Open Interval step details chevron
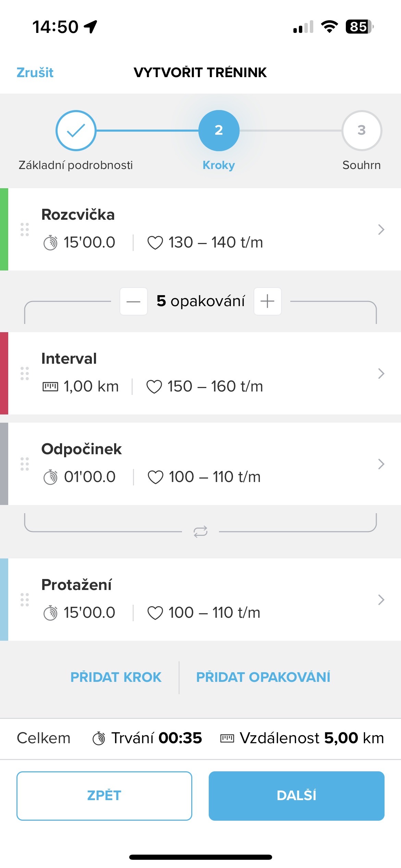Image resolution: width=401 pixels, height=868 pixels. pyautogui.click(x=381, y=373)
